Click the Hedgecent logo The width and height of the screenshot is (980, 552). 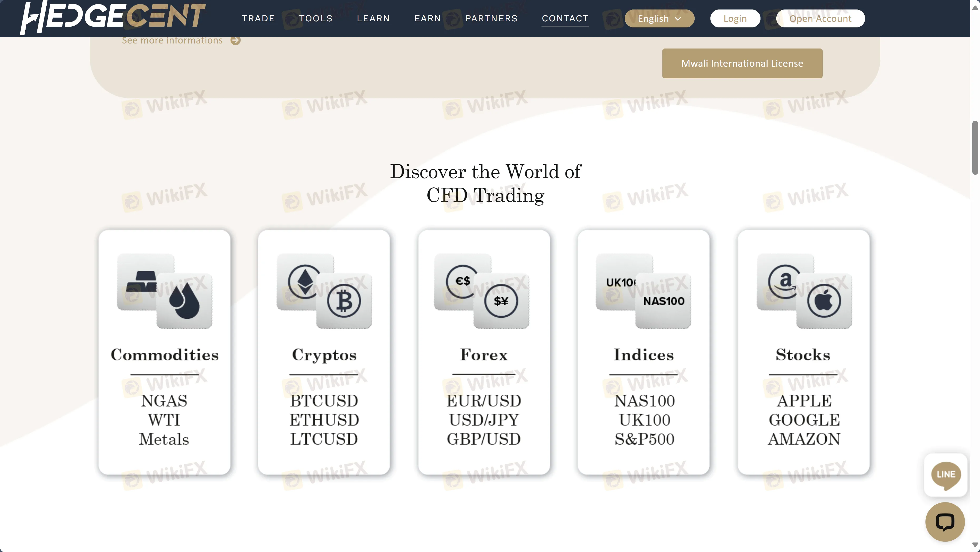pos(113,17)
